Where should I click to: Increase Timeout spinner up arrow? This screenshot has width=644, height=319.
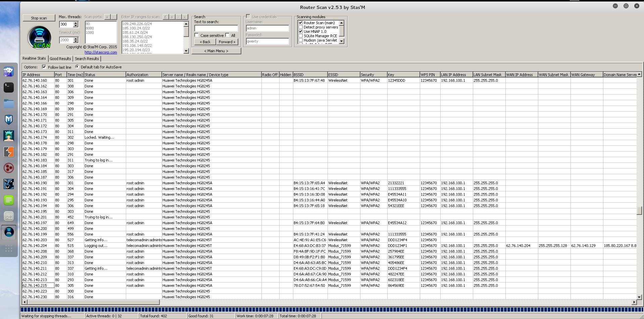tap(76, 39)
